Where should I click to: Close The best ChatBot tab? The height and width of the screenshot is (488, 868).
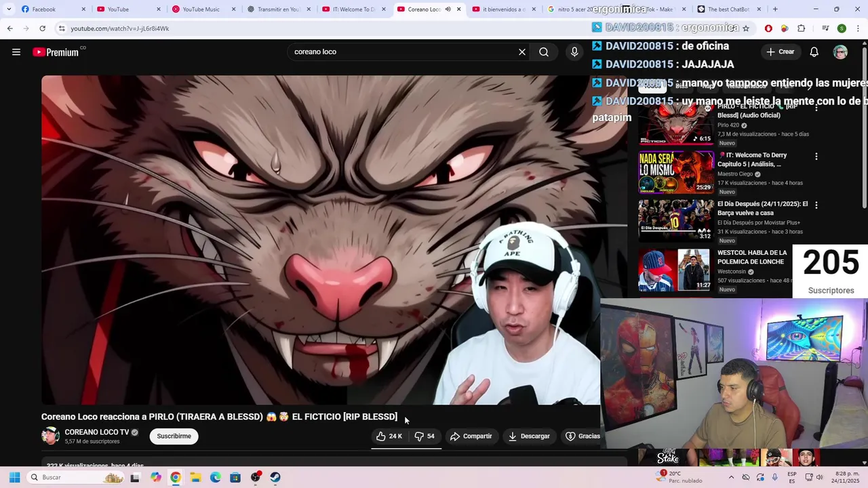pos(759,9)
